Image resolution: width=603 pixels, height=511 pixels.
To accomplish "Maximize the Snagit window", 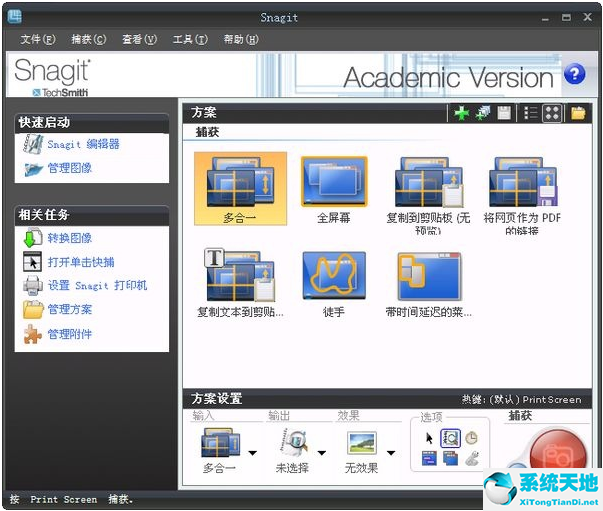I will pos(566,17).
